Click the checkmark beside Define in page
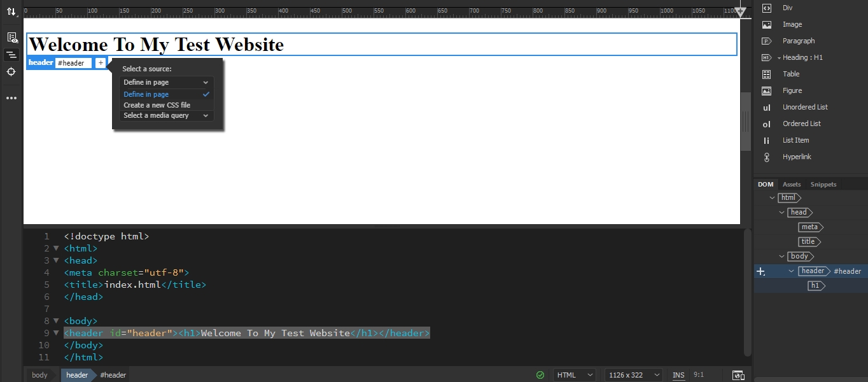This screenshot has width=868, height=382. coord(206,94)
